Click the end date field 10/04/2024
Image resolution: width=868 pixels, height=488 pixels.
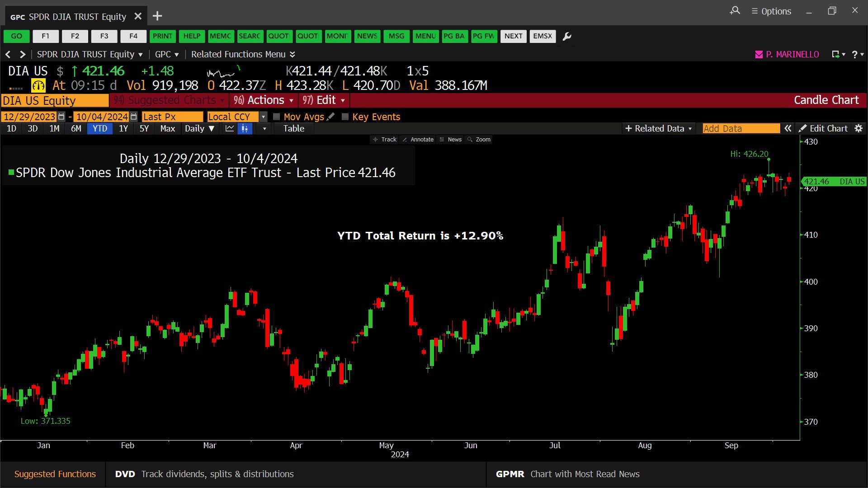[x=101, y=117]
